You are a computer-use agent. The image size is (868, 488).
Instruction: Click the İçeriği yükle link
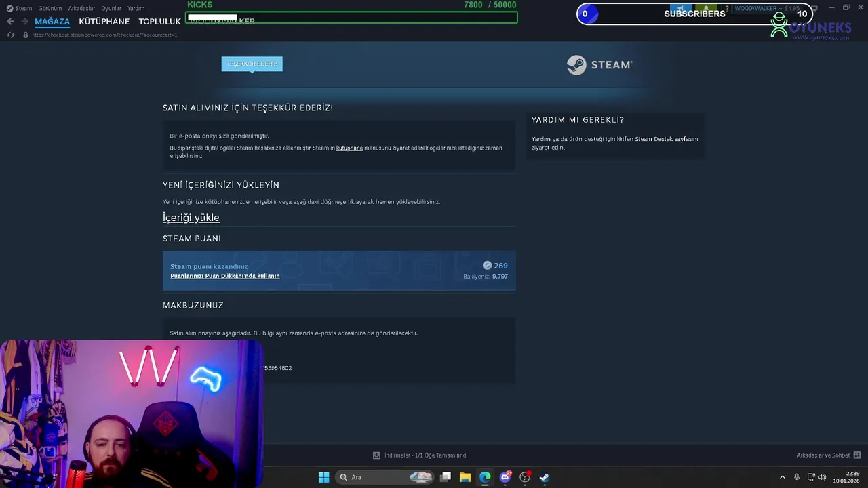(191, 218)
